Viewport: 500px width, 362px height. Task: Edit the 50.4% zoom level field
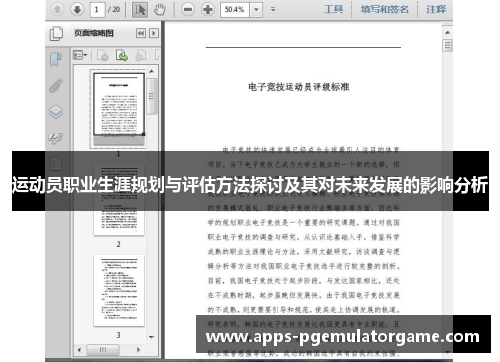click(235, 10)
